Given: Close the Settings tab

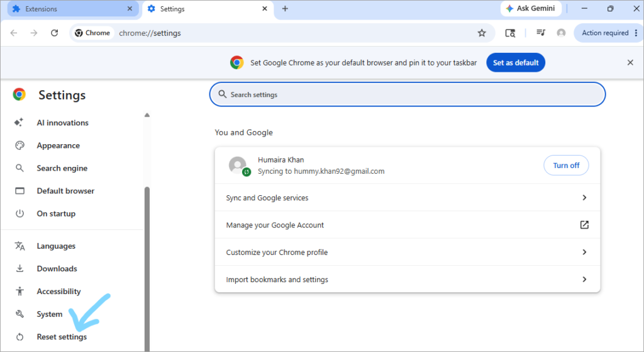Looking at the screenshot, I should [265, 9].
